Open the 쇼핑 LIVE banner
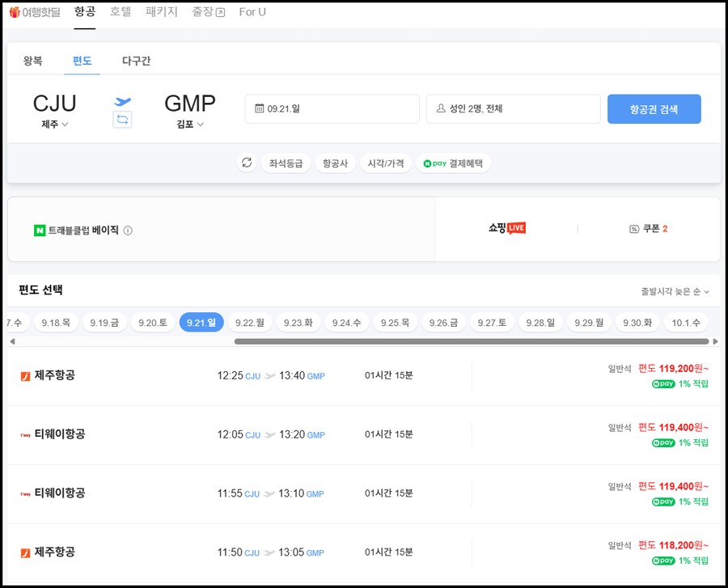 coord(507,229)
